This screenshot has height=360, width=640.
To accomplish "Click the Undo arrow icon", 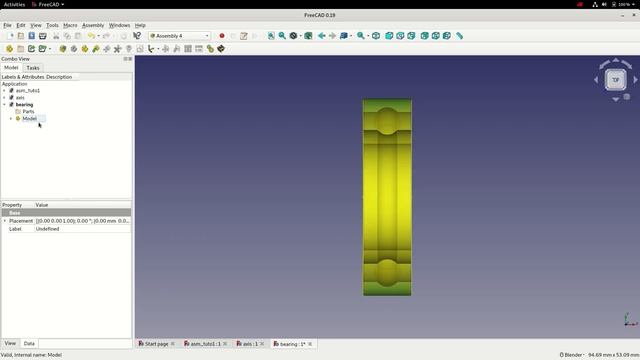I will 91,36.
